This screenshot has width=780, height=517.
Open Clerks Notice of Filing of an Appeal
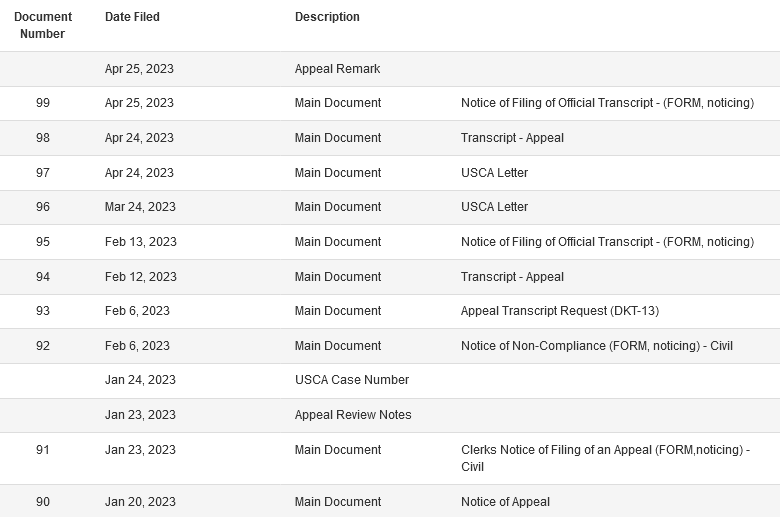[x=605, y=458]
